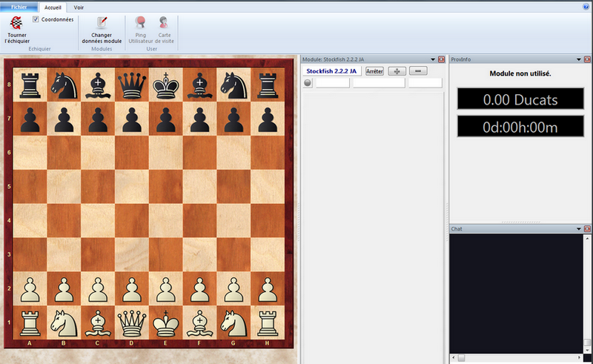Expand the Module Stockfish panel dropdown arrow

tap(431, 59)
